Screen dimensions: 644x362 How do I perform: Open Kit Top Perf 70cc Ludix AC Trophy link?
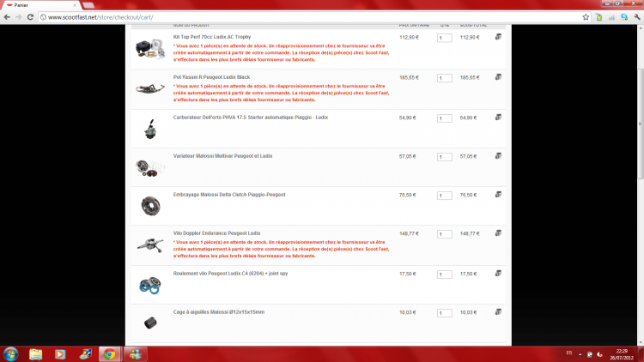pos(212,37)
